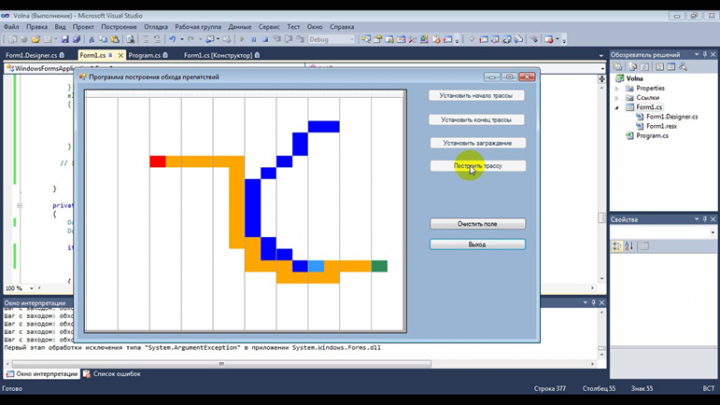Click the Undo arrow icon
Viewport: 720px width, 405px height.
(172, 39)
